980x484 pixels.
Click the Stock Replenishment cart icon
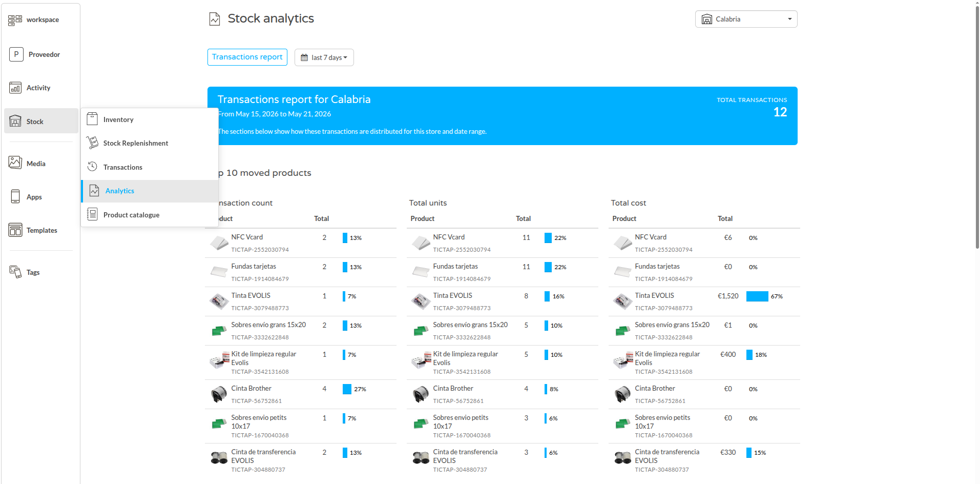92,143
